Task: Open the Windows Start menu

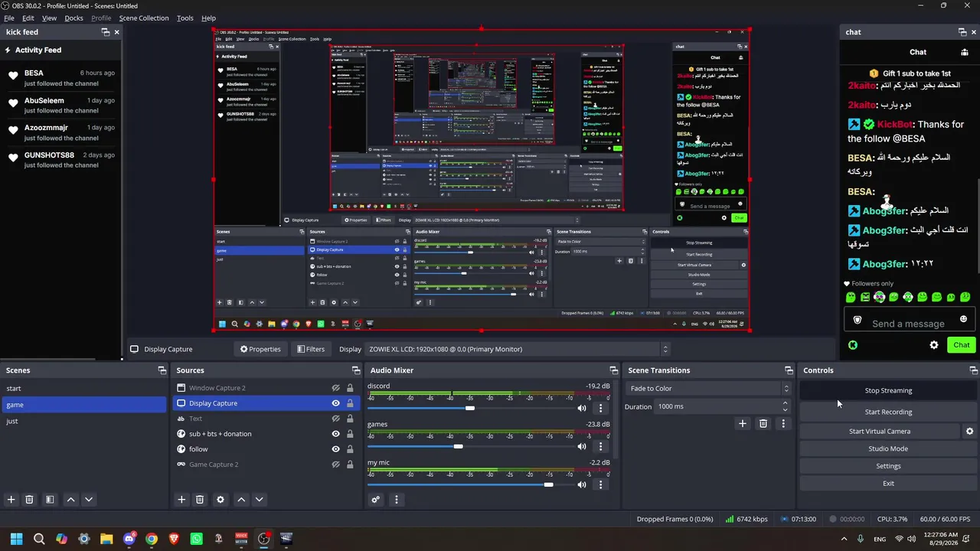Action: pyautogui.click(x=17, y=539)
